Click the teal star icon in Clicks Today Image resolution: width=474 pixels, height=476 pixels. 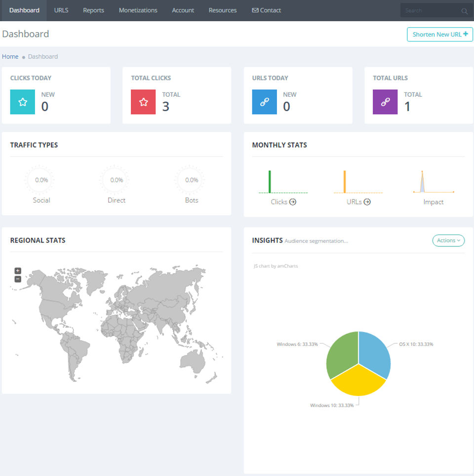point(23,102)
